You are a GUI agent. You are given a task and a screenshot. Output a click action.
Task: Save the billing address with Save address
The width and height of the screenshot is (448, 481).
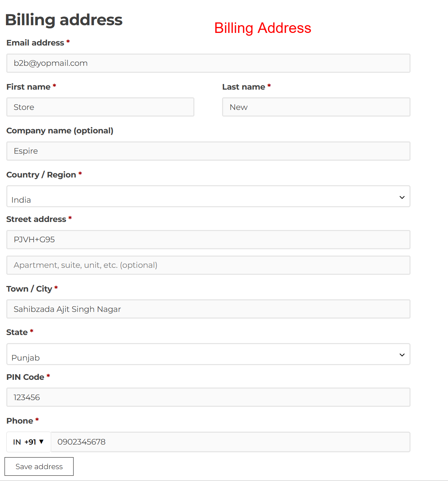(39, 466)
